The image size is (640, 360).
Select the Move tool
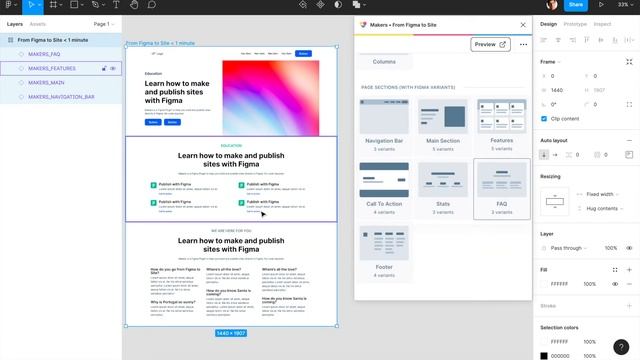[x=31, y=5]
